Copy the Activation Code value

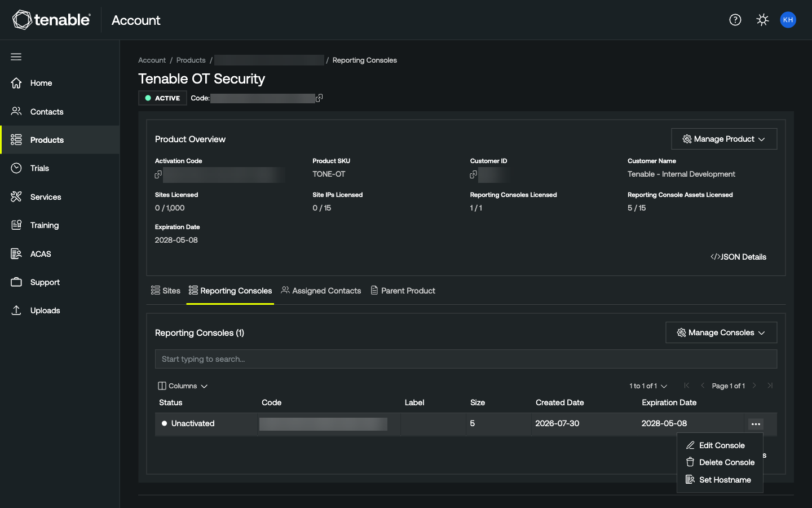tap(158, 175)
